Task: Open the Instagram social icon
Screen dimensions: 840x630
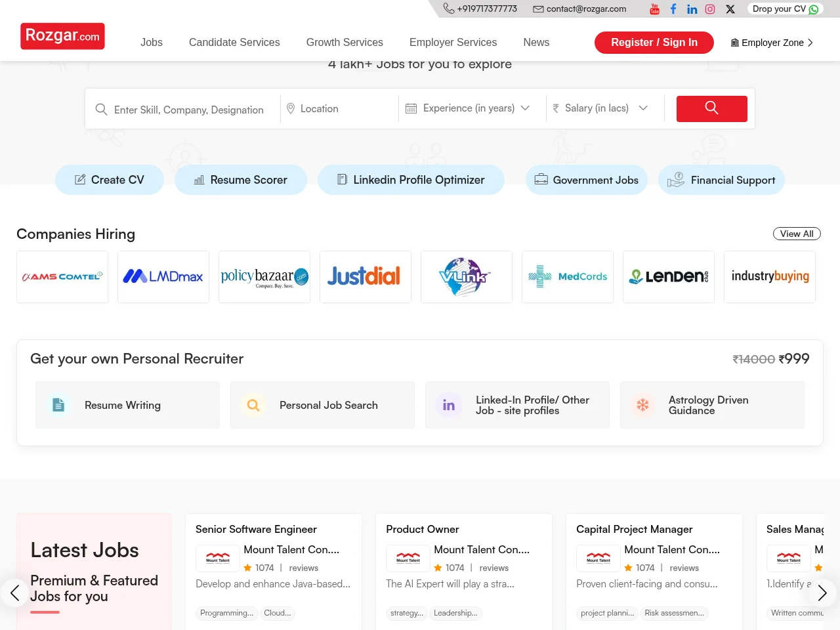Action: 710,9
